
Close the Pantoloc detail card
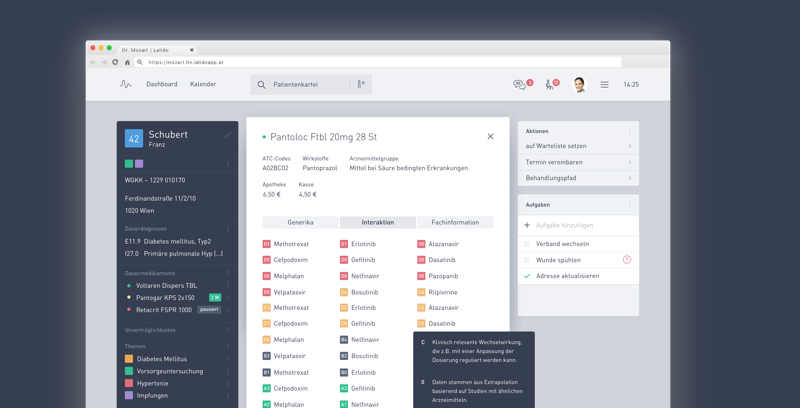coord(490,136)
